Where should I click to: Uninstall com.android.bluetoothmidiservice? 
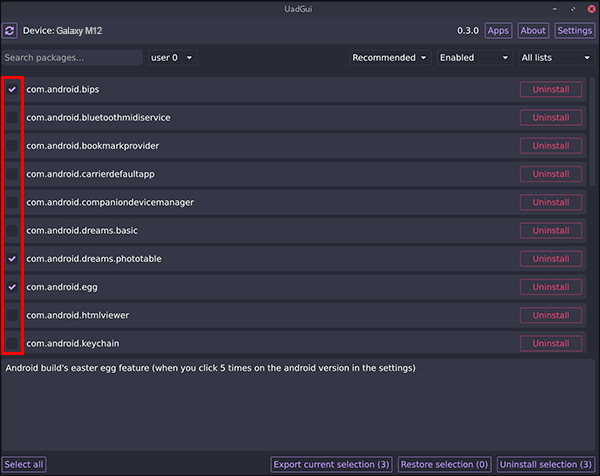551,117
